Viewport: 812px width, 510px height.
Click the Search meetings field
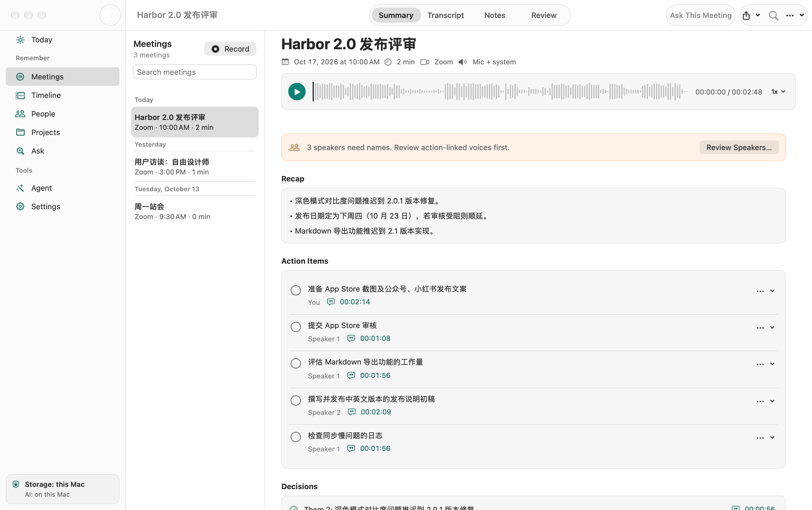click(195, 72)
